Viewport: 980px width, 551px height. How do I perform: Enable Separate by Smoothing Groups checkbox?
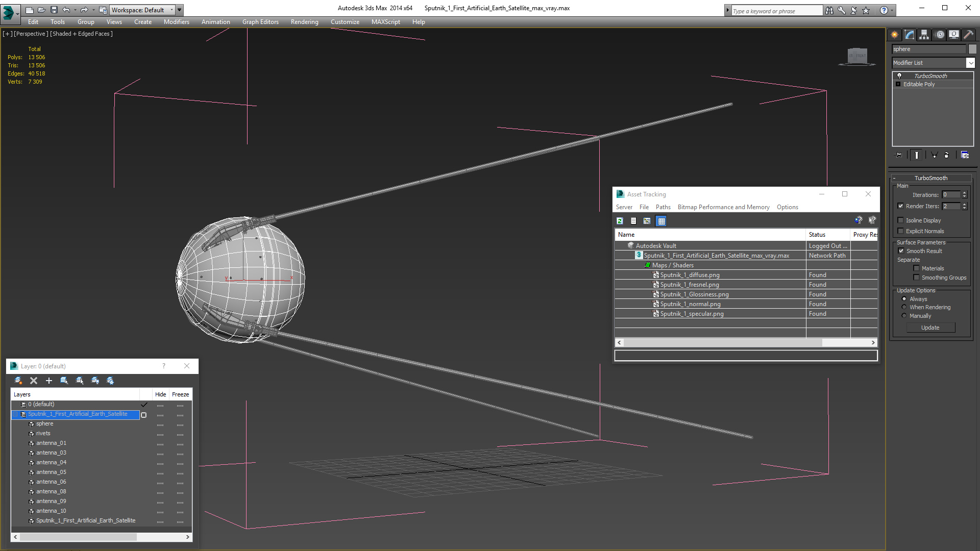[917, 278]
